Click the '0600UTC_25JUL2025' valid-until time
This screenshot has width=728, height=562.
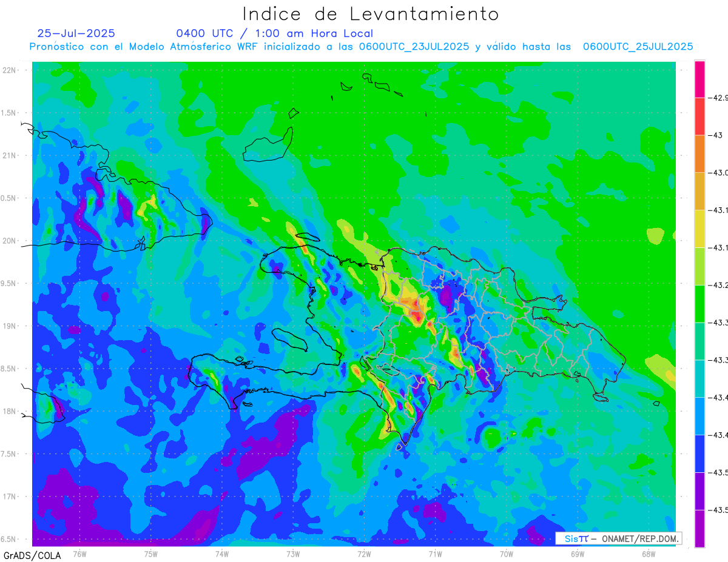pos(638,47)
